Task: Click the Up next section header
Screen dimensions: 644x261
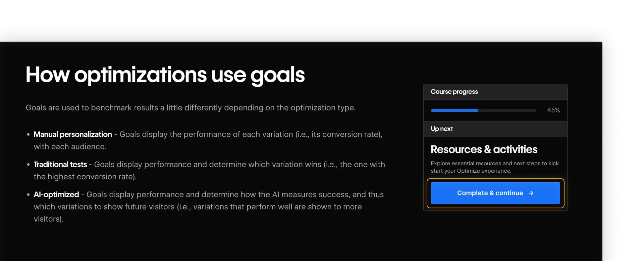Action: tap(442, 128)
